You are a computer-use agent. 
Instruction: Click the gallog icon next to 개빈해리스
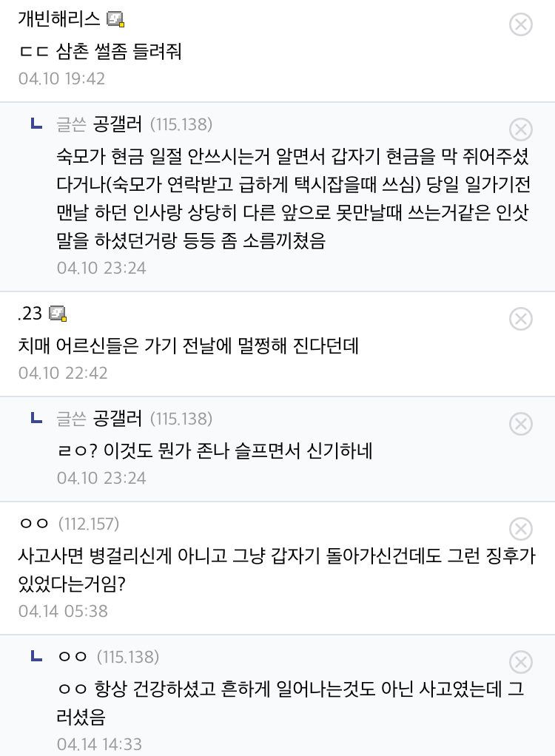point(115,20)
